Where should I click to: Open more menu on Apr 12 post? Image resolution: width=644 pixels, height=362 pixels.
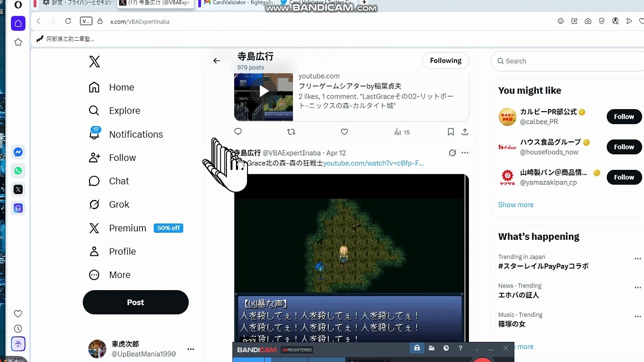[465, 153]
